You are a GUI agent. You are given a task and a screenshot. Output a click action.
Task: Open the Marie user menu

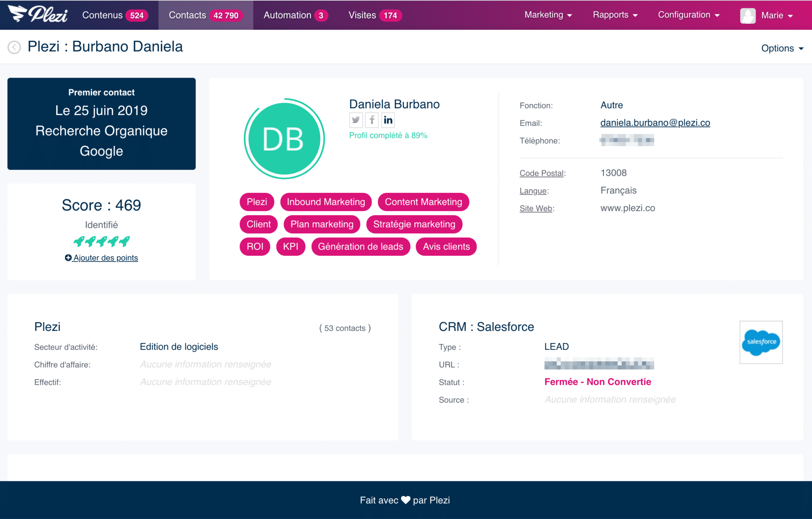pyautogui.click(x=777, y=15)
